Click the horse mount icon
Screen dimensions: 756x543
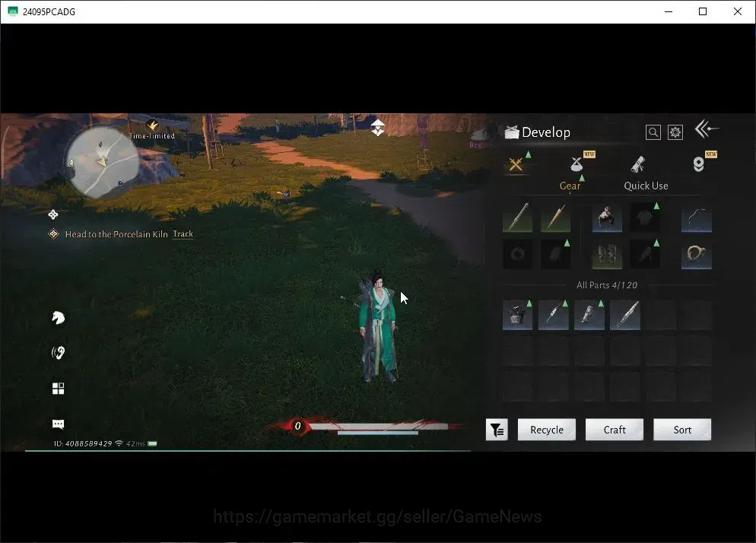(x=58, y=318)
